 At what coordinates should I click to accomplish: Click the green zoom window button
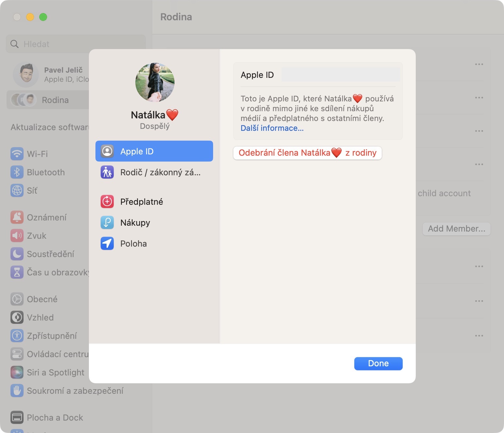pos(43,17)
